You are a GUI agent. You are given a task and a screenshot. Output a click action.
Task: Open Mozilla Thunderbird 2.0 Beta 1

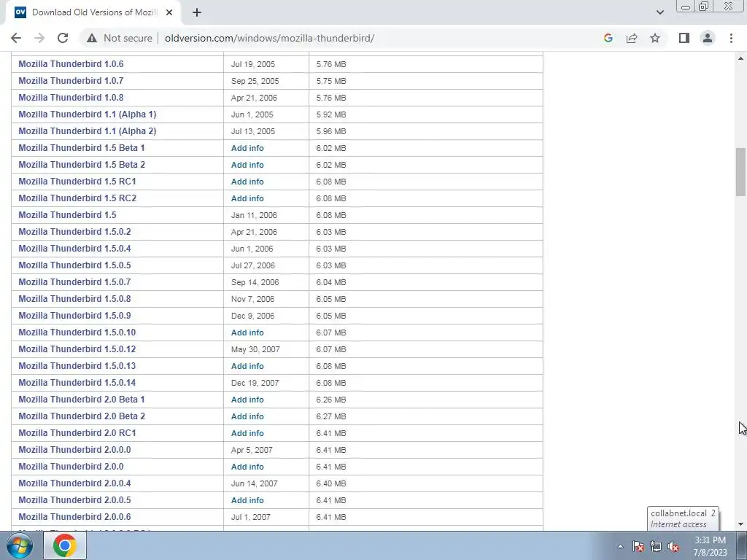coord(82,399)
